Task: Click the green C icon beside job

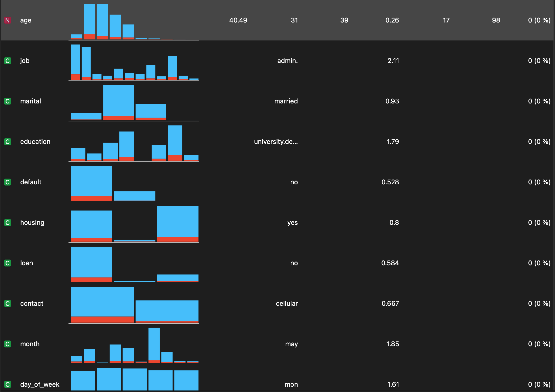Action: 8,61
